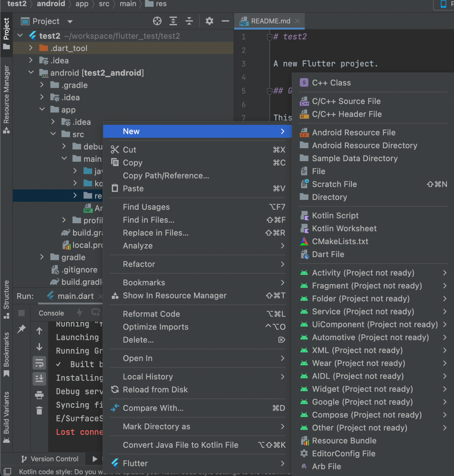Expand the Widget (Project not ready) submenu

pyautogui.click(x=373, y=389)
